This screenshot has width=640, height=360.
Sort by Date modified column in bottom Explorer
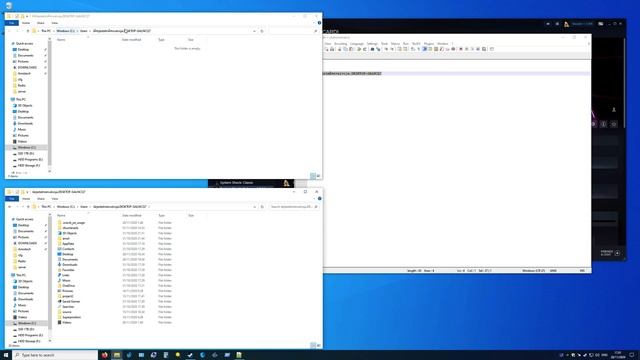point(131,216)
